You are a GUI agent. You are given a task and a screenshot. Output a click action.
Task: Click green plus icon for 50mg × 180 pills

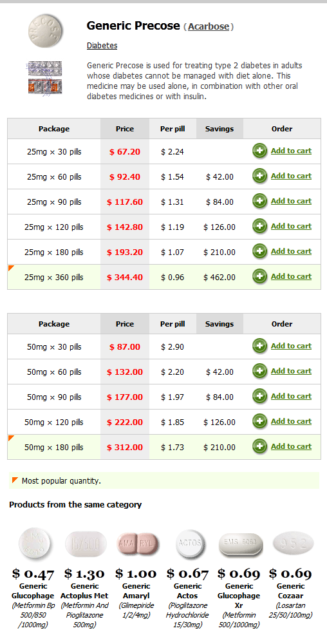click(259, 446)
